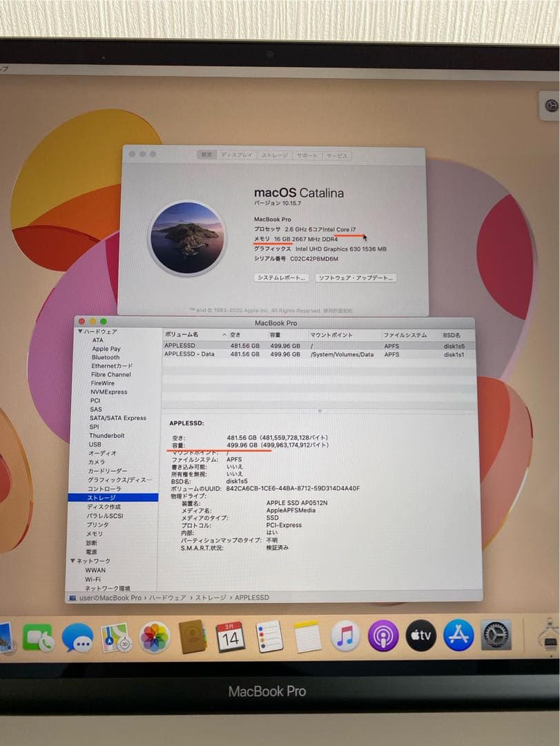Open Messages app in Dock
This screenshot has height=746, width=560.
point(77,638)
